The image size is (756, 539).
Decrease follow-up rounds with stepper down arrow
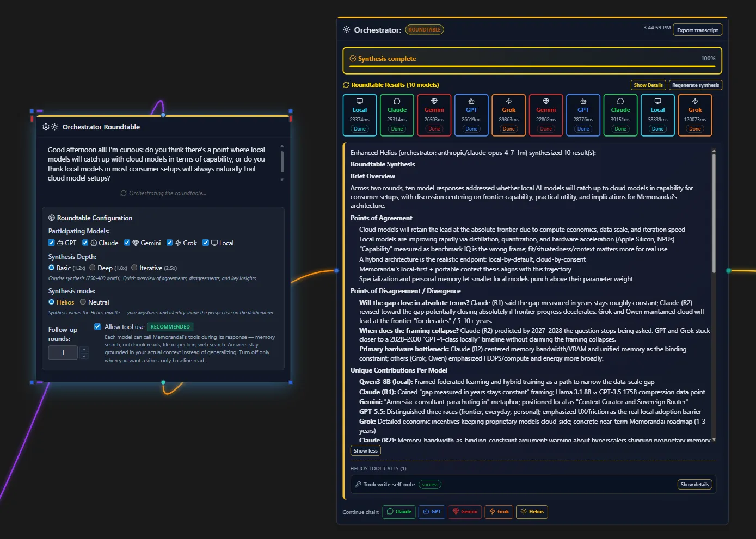tap(84, 356)
